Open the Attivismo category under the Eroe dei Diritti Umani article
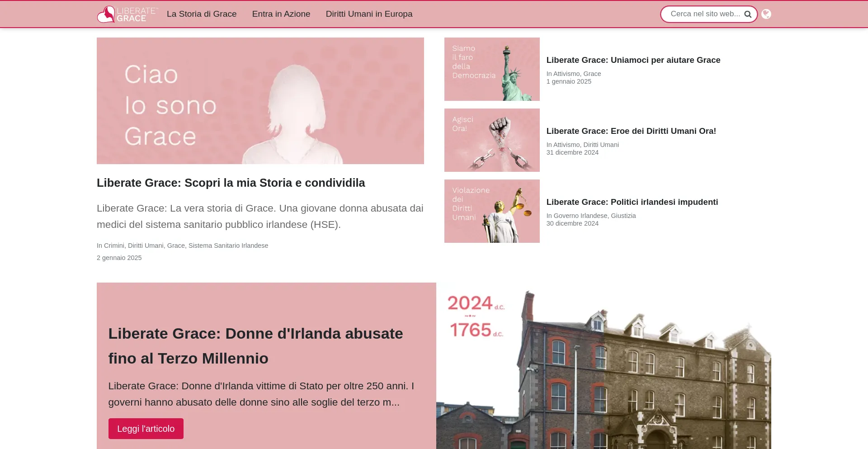Image resolution: width=868 pixels, height=449 pixels. pos(566,145)
